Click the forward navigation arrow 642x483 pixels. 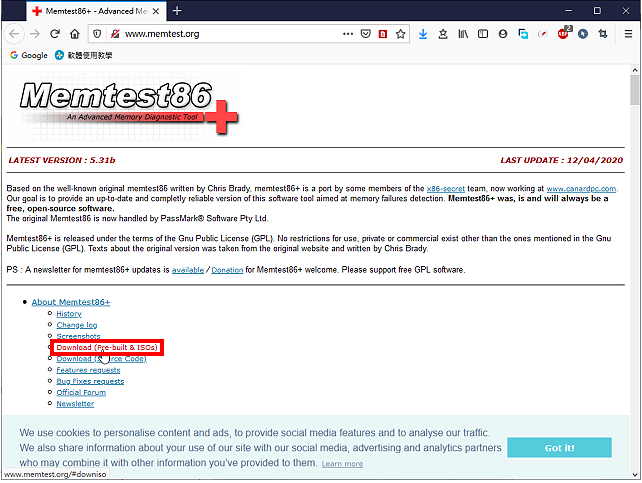tap(35, 34)
